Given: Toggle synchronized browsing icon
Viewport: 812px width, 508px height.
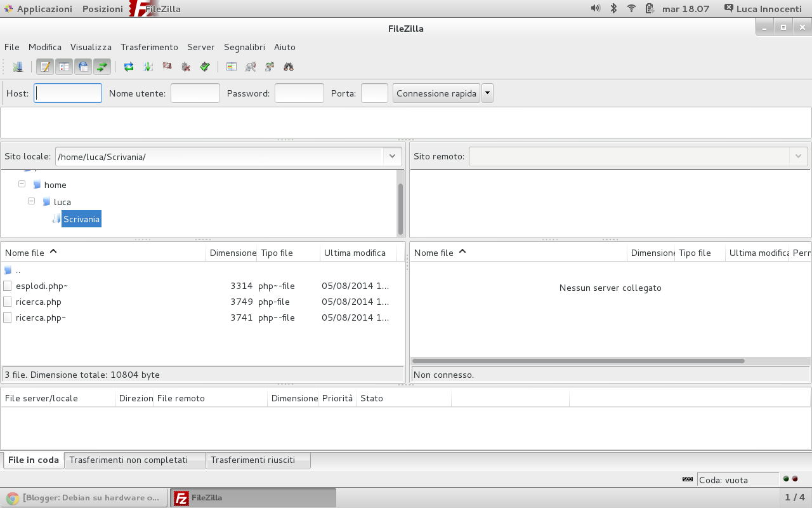Looking at the screenshot, I should tap(270, 67).
